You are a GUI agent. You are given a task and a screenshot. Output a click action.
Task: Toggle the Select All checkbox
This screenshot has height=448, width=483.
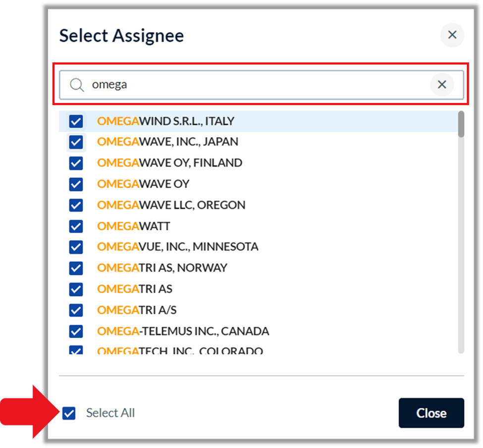(x=69, y=413)
